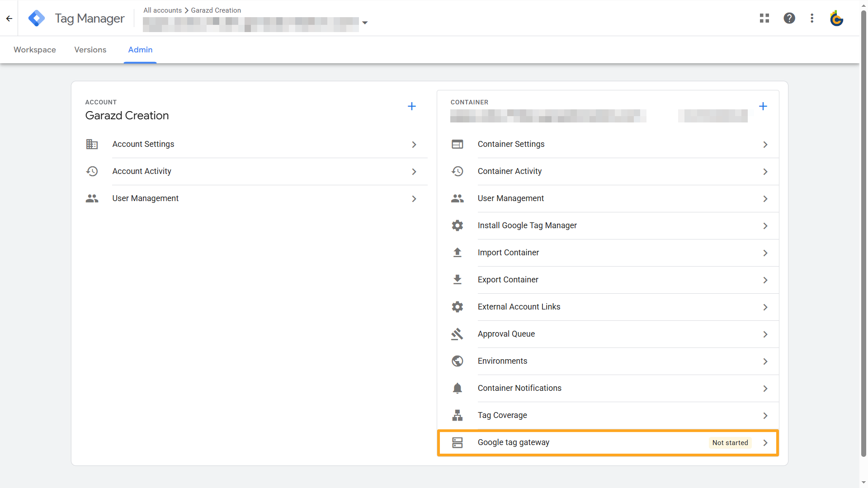Open the Help question mark icon
Image resolution: width=868 pixels, height=488 pixels.
click(789, 18)
